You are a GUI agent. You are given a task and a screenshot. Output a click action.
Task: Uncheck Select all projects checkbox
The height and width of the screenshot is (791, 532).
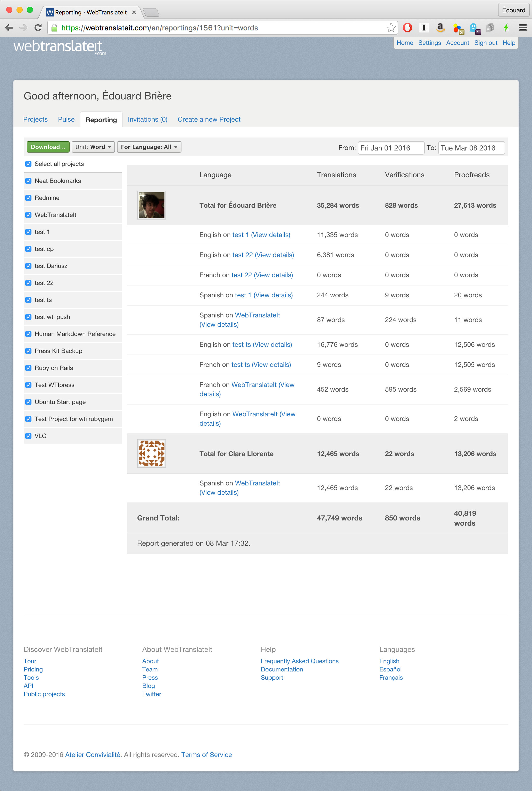29,164
